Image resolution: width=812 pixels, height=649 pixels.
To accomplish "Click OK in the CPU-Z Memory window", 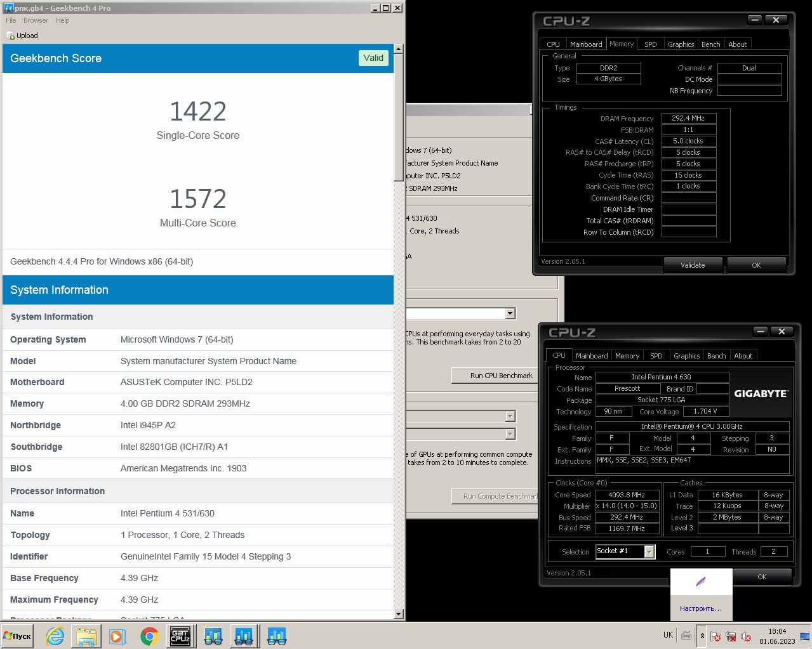I will pyautogui.click(x=756, y=265).
